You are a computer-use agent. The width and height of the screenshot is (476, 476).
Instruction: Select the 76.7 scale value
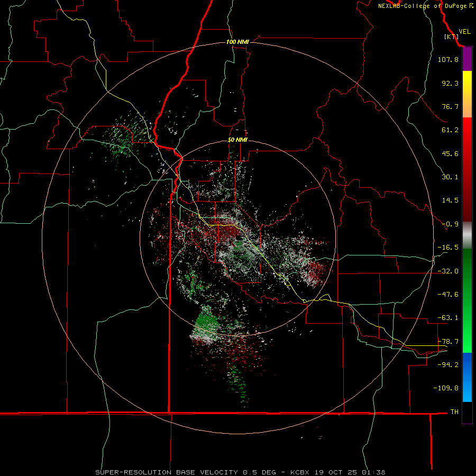(450, 106)
